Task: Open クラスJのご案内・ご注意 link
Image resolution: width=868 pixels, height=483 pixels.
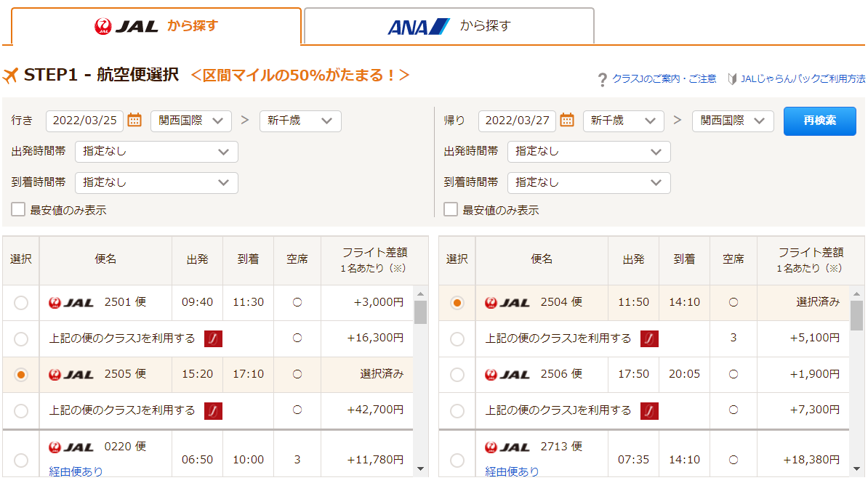Action: pyautogui.click(x=664, y=79)
